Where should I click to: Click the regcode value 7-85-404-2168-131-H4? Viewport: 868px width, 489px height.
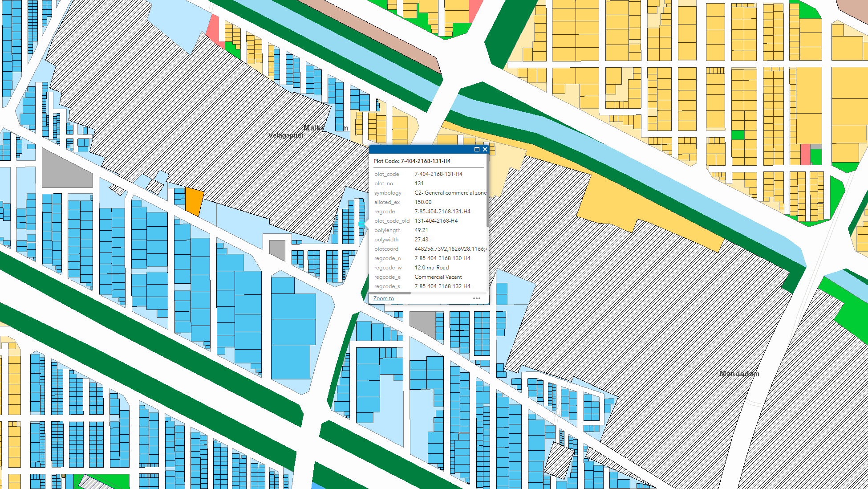pyautogui.click(x=442, y=212)
